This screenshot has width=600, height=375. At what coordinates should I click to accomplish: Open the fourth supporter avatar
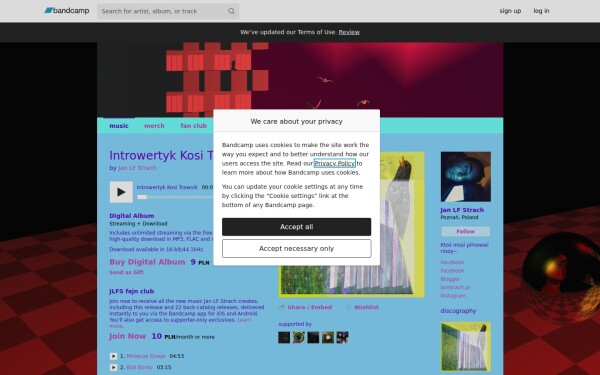(328, 337)
